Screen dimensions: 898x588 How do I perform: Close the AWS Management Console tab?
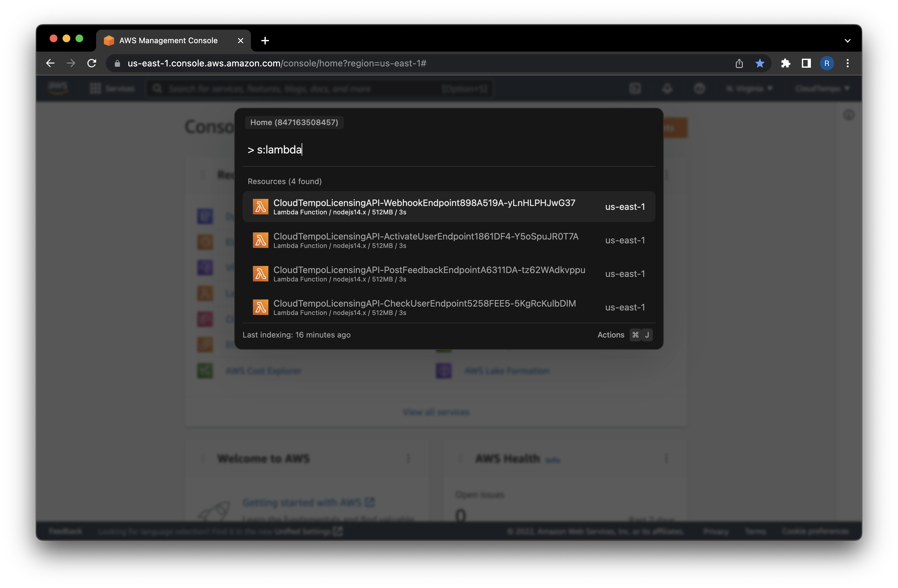coord(240,40)
